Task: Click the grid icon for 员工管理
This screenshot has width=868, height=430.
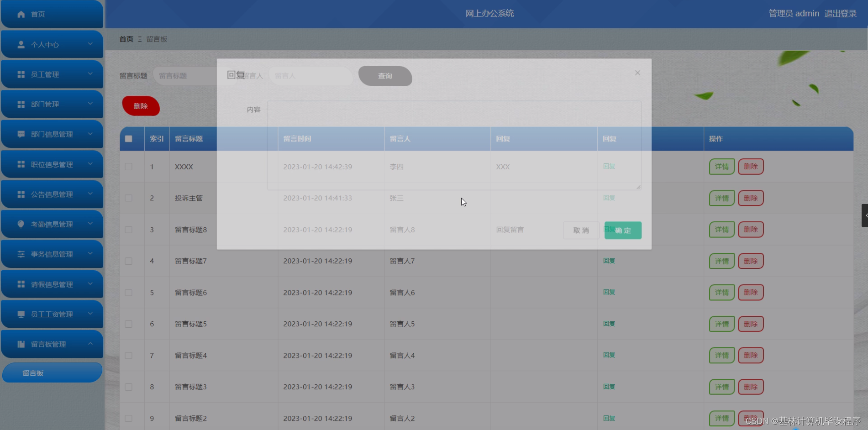Action: [21, 74]
